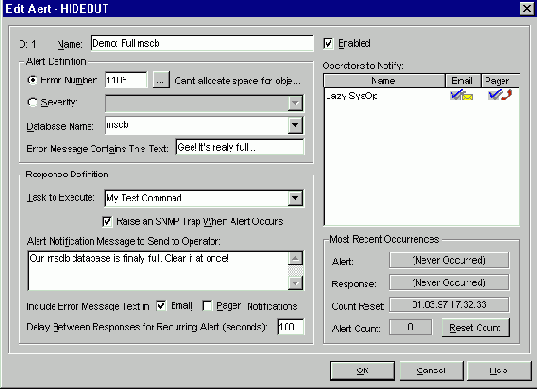Select the Severity radio button
The width and height of the screenshot is (537, 389).
click(x=32, y=102)
